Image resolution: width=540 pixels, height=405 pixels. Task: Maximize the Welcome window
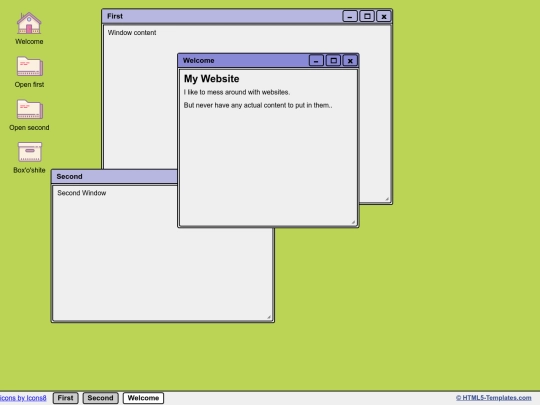coord(333,61)
